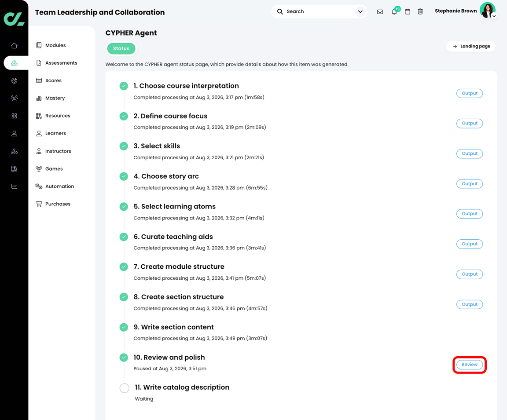Open the library books icon in dark sidebar

tap(14, 168)
